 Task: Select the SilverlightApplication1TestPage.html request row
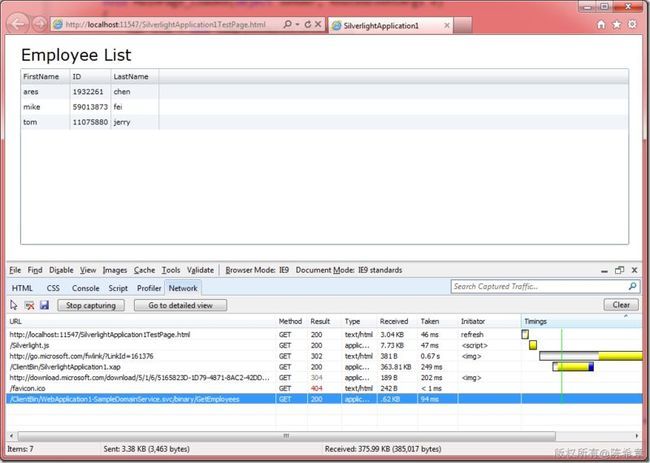click(324, 335)
